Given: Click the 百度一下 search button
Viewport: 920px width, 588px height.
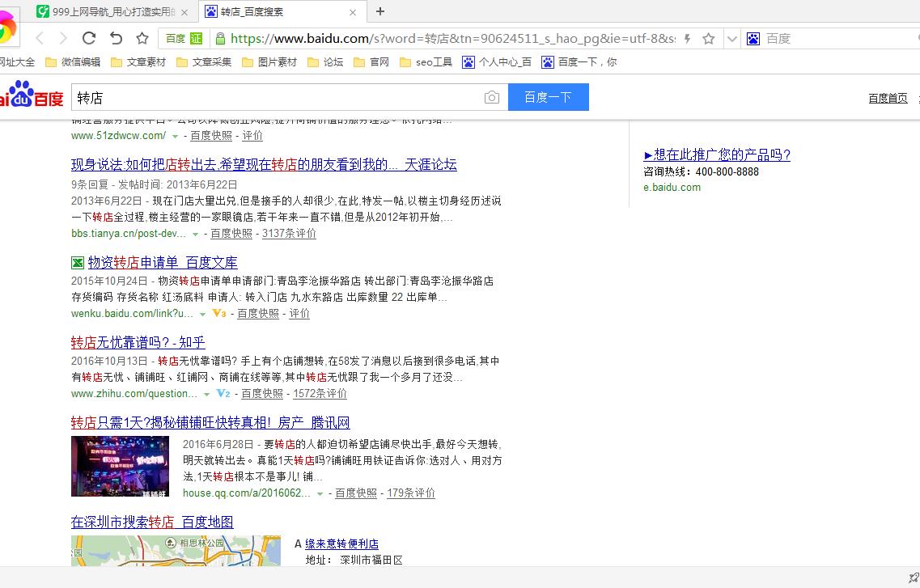Looking at the screenshot, I should click(548, 98).
